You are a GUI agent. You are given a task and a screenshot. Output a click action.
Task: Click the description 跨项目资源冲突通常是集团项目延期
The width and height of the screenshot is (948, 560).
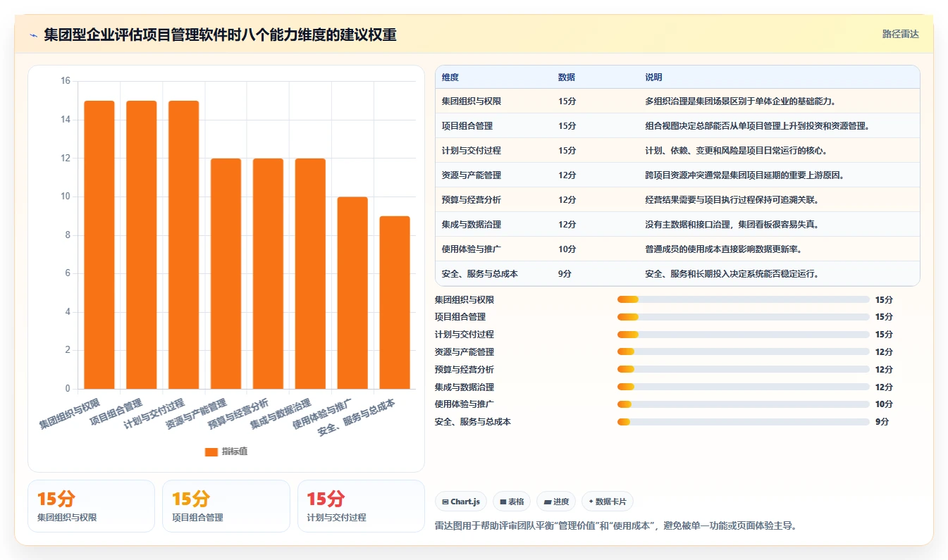[x=744, y=175]
